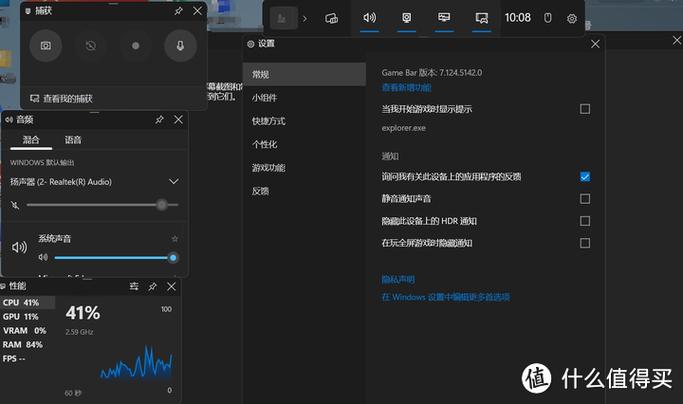Close the background window at the top right

coord(677,41)
